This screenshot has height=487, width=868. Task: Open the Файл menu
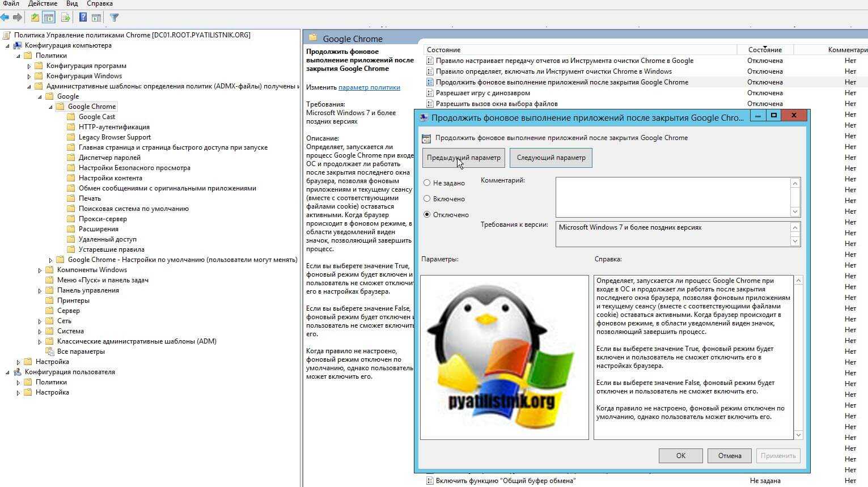[11, 3]
